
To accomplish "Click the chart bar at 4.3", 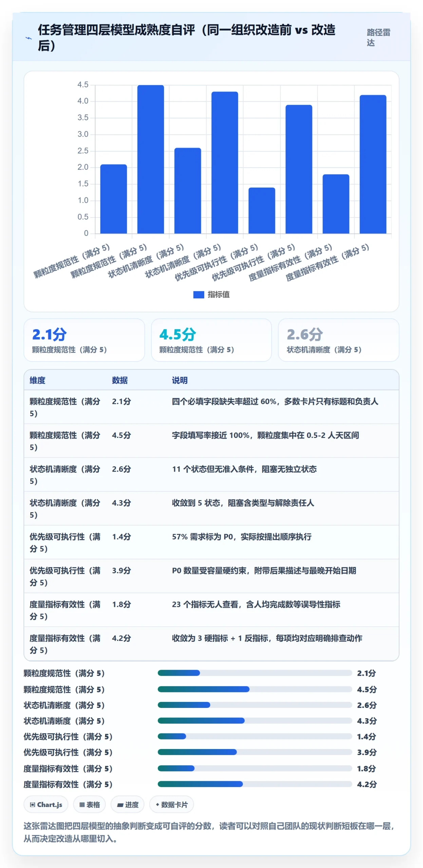I will (x=225, y=163).
